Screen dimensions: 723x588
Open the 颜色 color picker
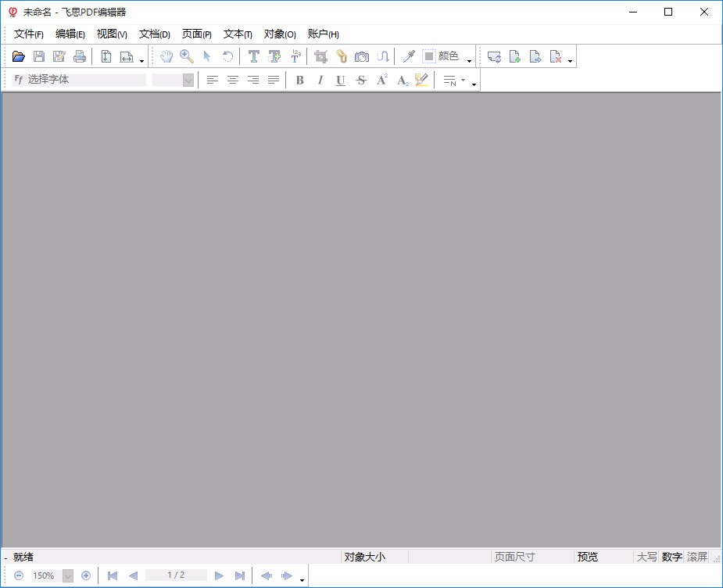442,56
